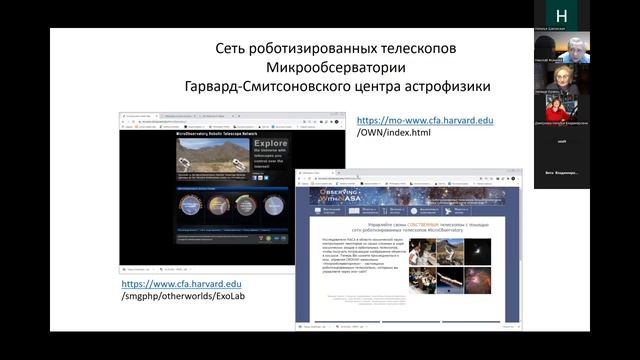The height and width of the screenshot is (360, 640).
Task: Select the gray-haired man's video tile
Action: coord(562,47)
